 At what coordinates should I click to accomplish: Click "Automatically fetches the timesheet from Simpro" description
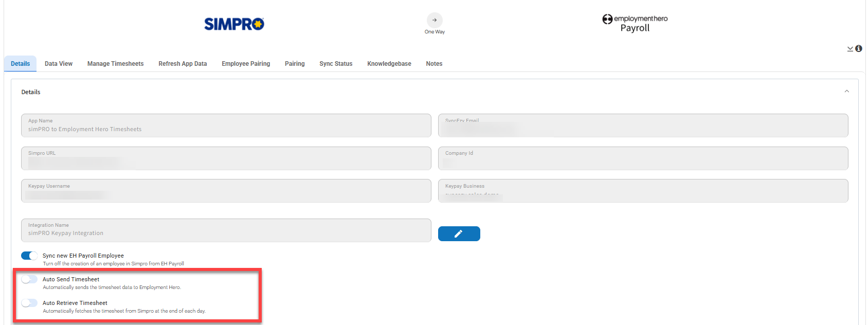coord(124,311)
